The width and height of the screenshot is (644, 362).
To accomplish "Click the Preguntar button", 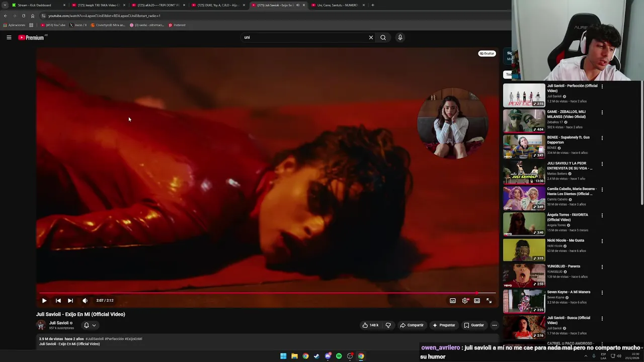I will point(444,325).
